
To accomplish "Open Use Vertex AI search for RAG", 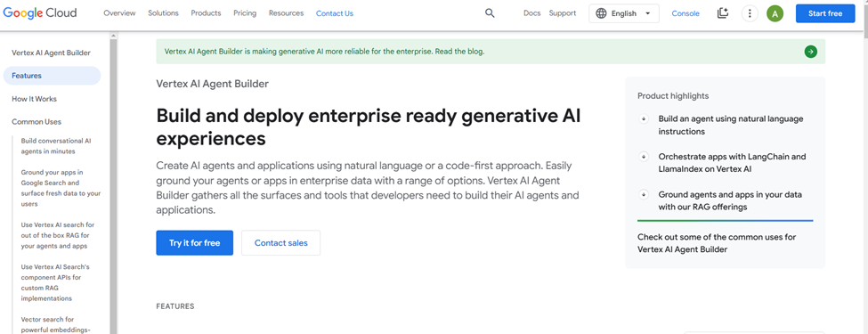I will (58, 235).
